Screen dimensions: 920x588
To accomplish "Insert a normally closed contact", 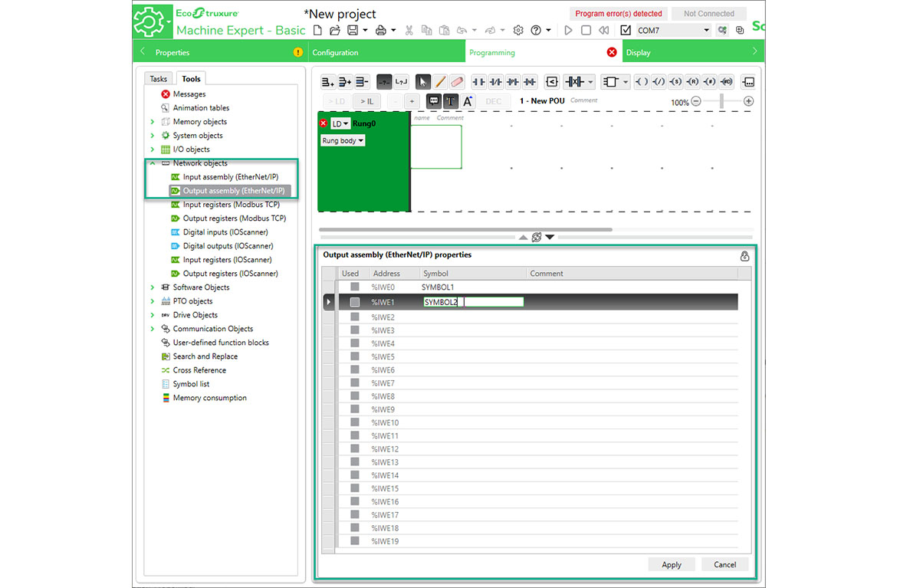I will coord(496,81).
